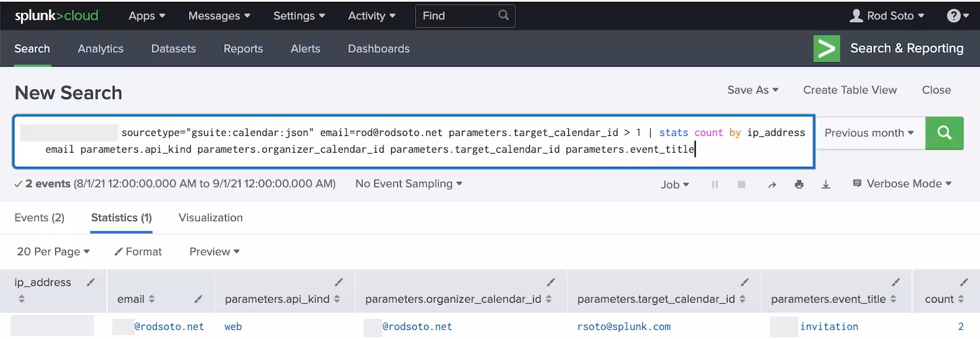980x339 pixels.
Task: Click the print results icon
Action: [799, 185]
